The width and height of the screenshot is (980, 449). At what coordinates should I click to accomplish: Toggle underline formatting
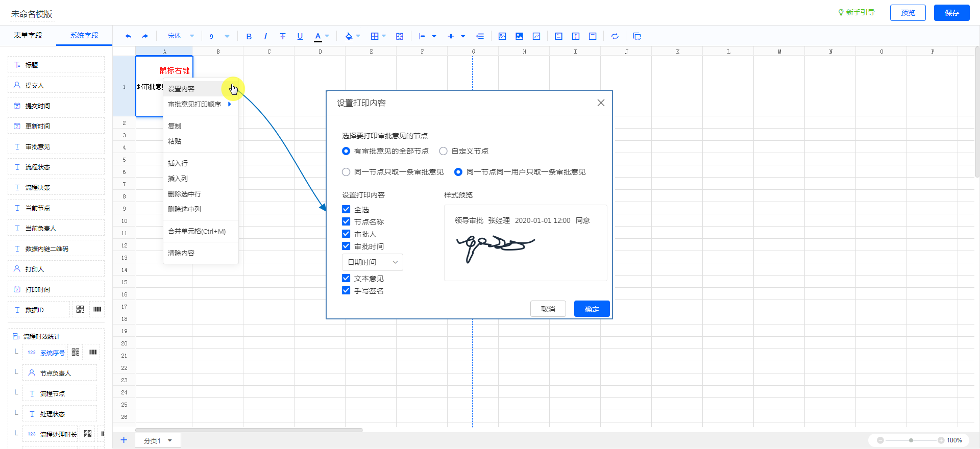tap(300, 36)
